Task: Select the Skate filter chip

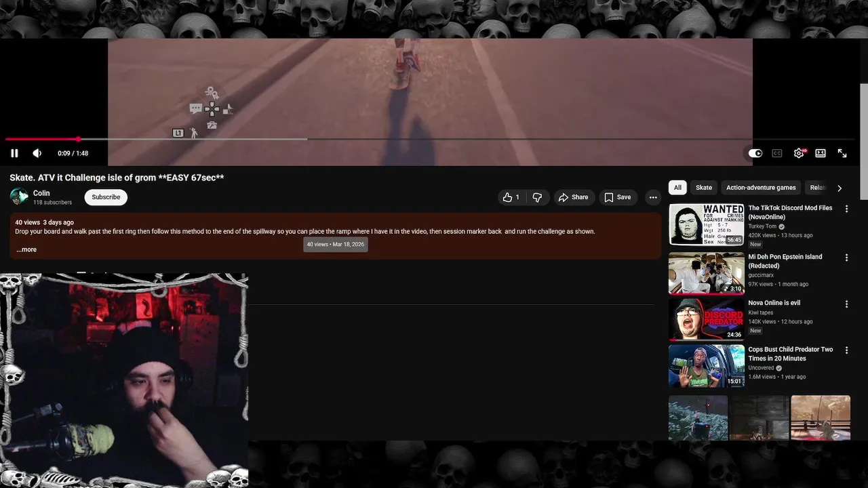Action: [704, 188]
